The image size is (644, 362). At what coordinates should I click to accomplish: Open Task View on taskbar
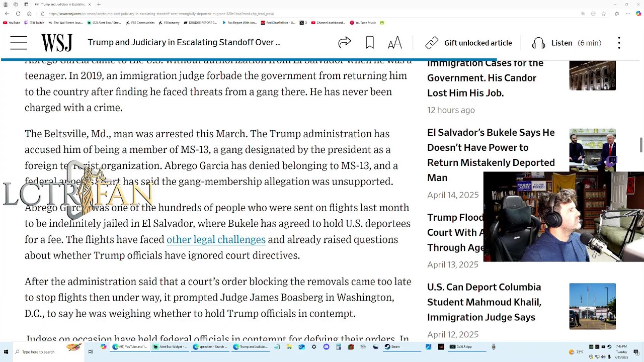point(91,352)
